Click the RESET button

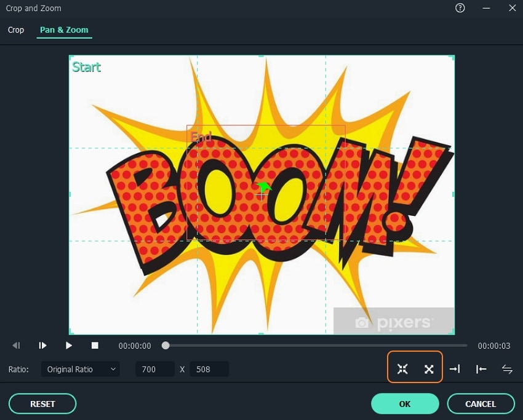[x=42, y=403]
